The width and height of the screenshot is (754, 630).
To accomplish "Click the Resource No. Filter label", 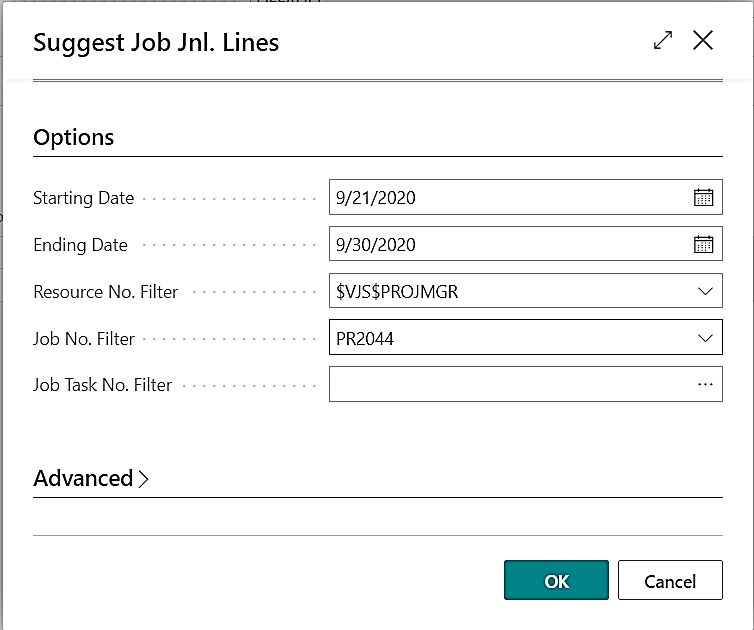I will click(x=106, y=292).
